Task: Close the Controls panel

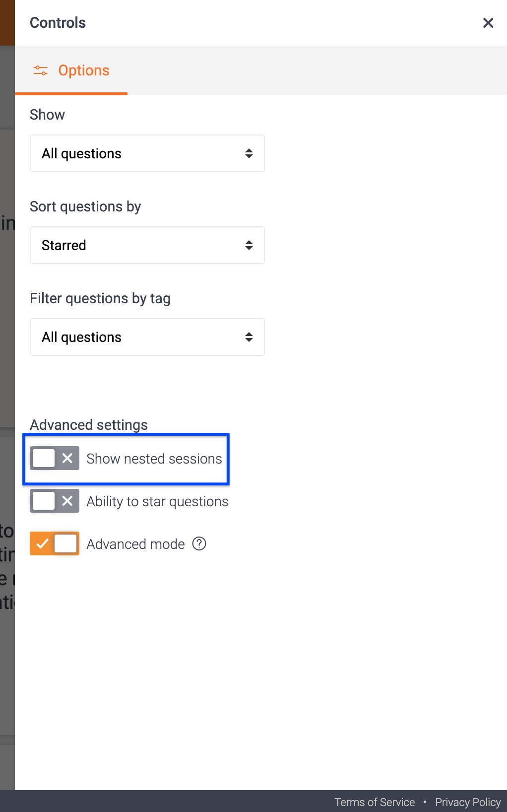Action: (488, 23)
